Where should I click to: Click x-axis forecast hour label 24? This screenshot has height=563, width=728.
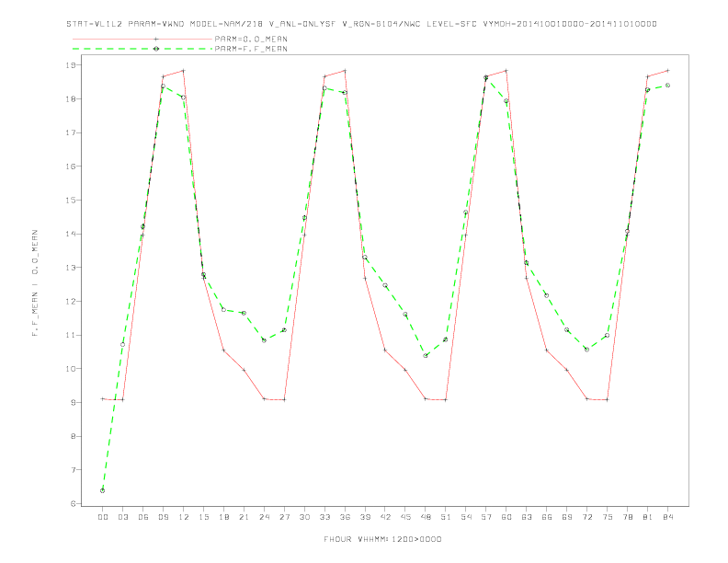[x=264, y=517]
